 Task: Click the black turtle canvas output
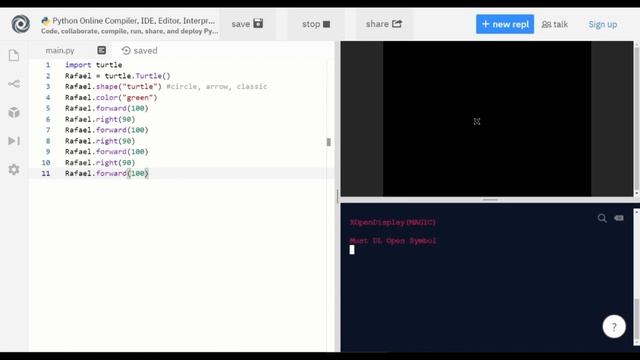(487, 119)
